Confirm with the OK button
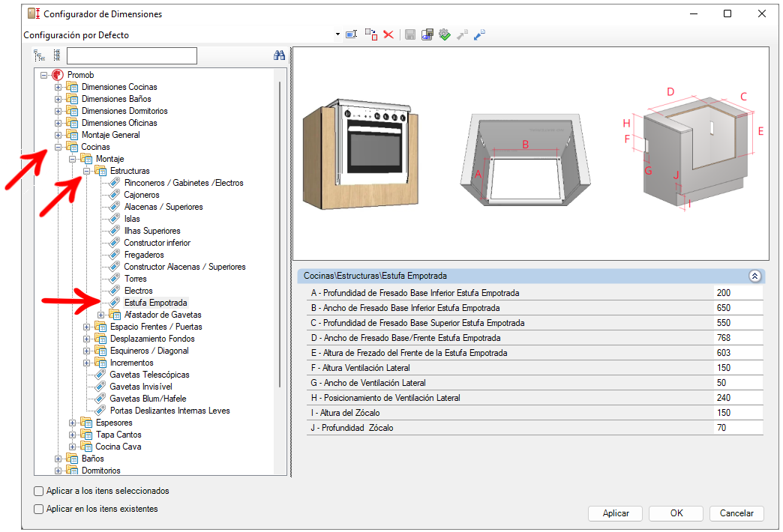This screenshot has width=783, height=532. (676, 513)
